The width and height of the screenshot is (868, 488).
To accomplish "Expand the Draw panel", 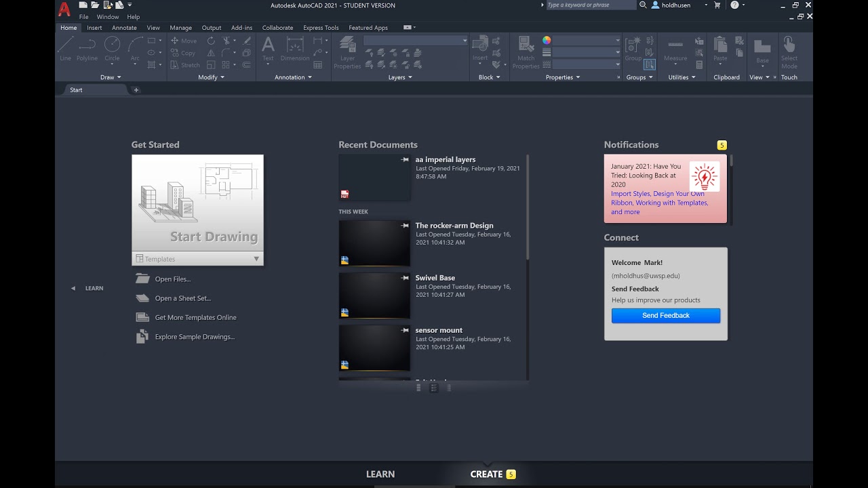I will tap(111, 77).
